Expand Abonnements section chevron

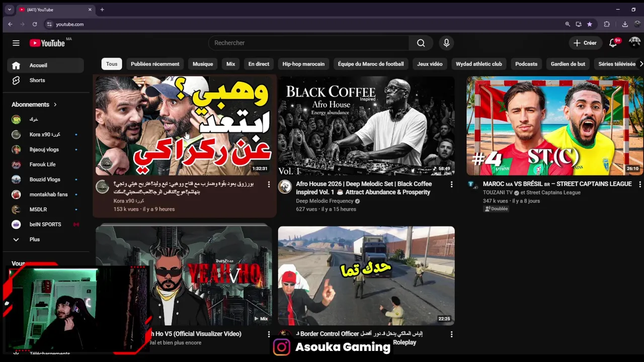tap(55, 105)
